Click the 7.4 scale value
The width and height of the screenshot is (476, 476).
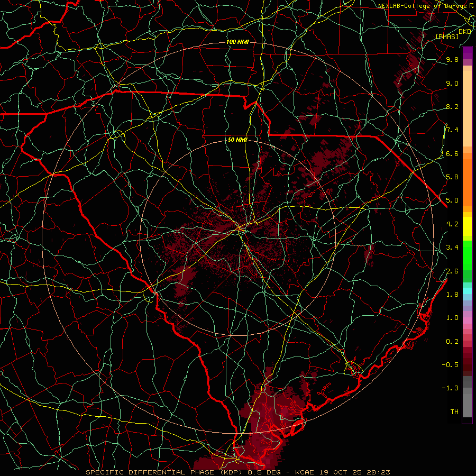click(x=452, y=130)
